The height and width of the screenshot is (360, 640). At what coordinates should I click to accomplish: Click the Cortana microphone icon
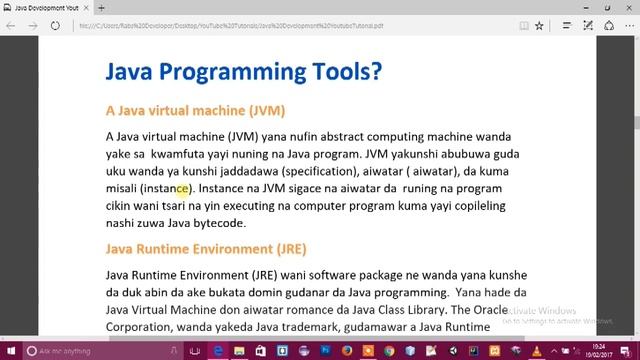pos(174,350)
